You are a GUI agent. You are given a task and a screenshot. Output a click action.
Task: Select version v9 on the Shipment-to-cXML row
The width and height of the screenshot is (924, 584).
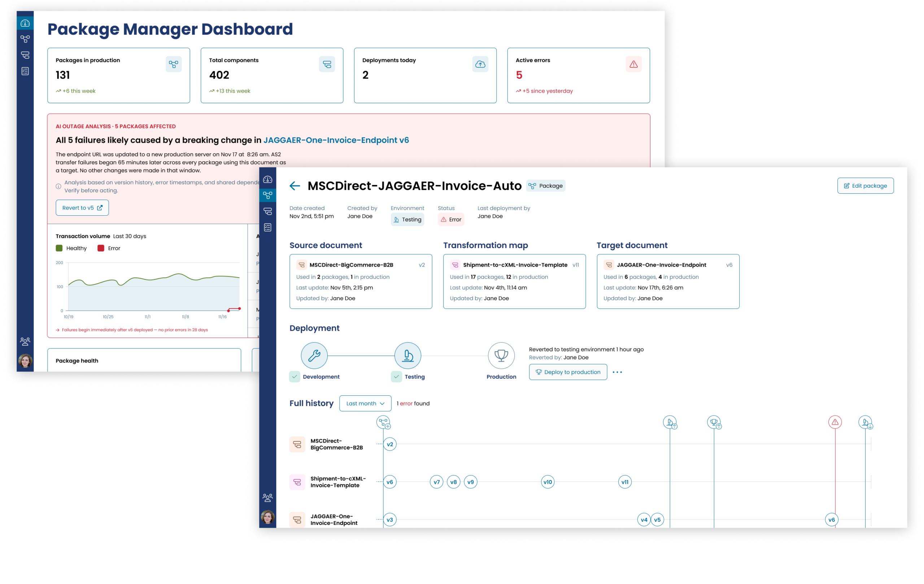pyautogui.click(x=471, y=482)
